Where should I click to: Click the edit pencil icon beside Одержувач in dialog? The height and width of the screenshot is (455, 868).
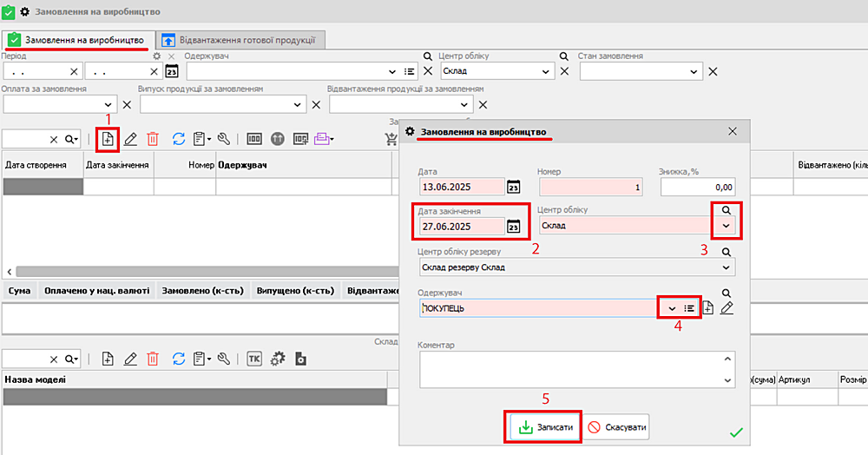[x=727, y=307]
